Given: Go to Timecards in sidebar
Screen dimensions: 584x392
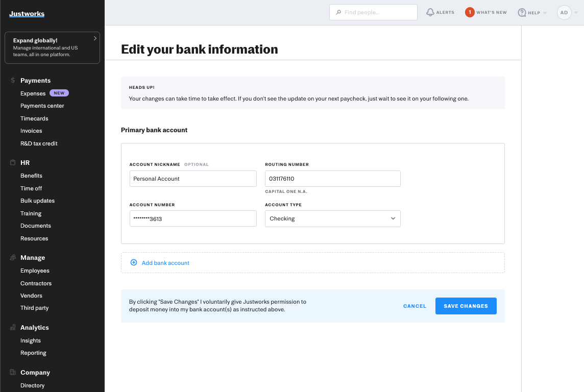Looking at the screenshot, I should click(34, 118).
